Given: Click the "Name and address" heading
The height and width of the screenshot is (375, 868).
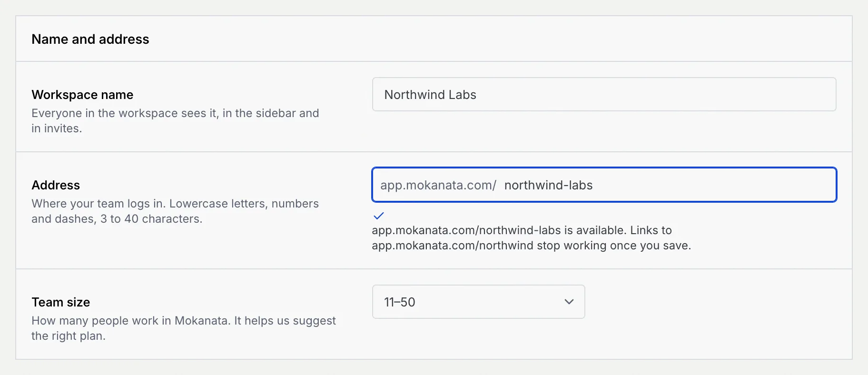Looking at the screenshot, I should 90,39.
